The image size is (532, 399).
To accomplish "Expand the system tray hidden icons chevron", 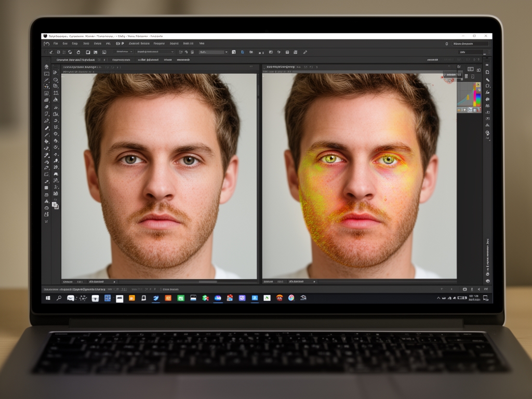I will point(438,298).
